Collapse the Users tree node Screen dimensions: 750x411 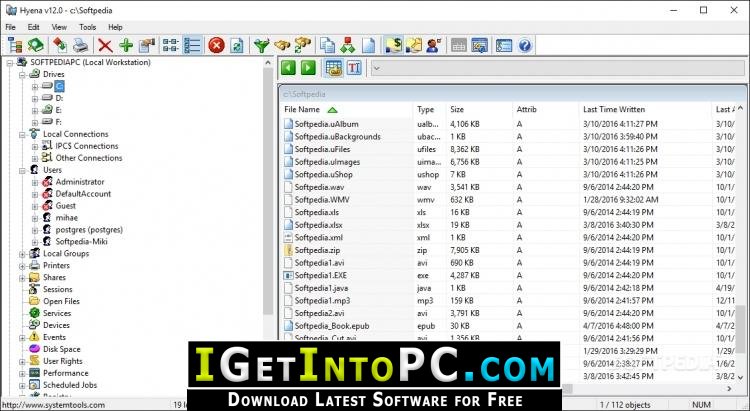tap(22, 170)
